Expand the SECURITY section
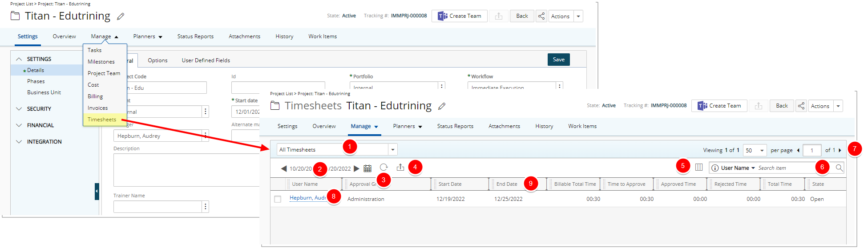The image size is (868, 252). pyautogui.click(x=19, y=108)
